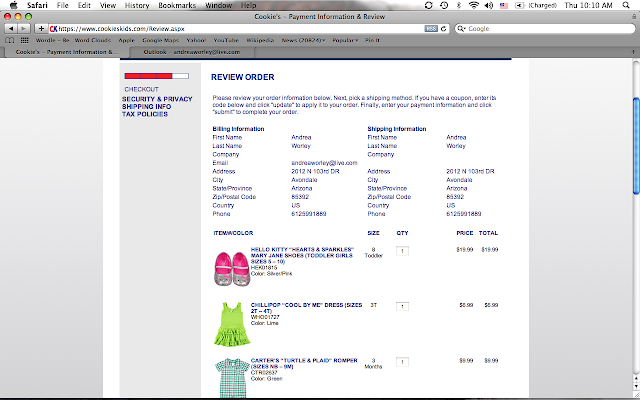
Task: Open the Reading List book icon
Action: [10, 40]
